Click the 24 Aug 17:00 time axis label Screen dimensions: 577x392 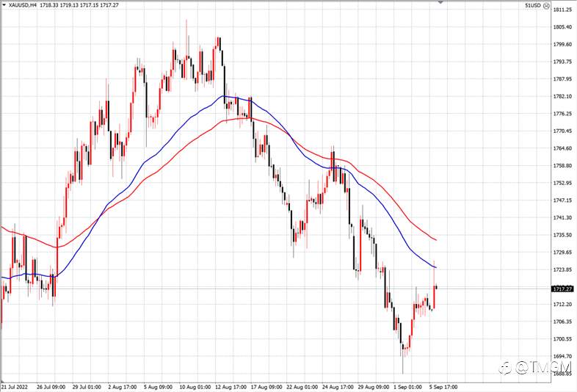point(338,387)
